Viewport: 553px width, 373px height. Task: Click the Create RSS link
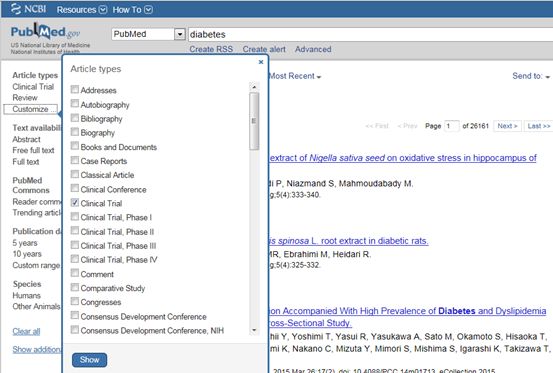pyautogui.click(x=211, y=49)
